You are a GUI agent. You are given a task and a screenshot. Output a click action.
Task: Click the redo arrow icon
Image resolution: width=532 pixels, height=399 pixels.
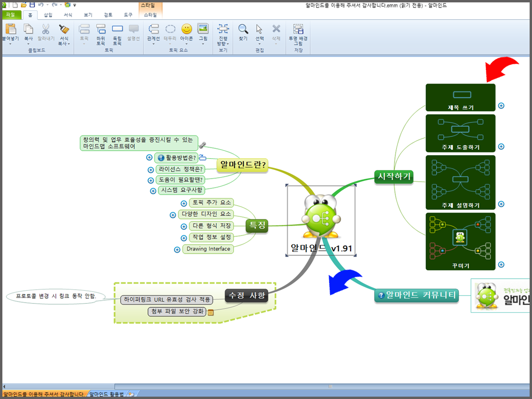pyautogui.click(x=54, y=5)
